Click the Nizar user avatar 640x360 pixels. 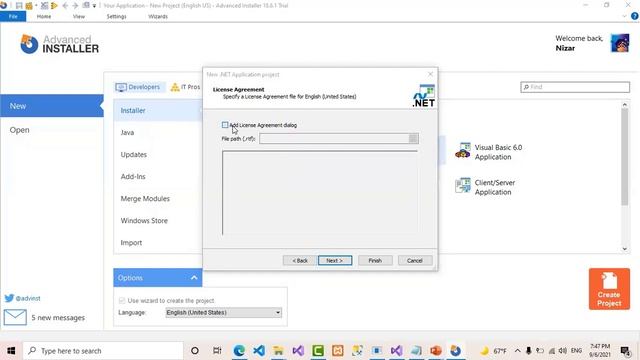pyautogui.click(x=620, y=43)
